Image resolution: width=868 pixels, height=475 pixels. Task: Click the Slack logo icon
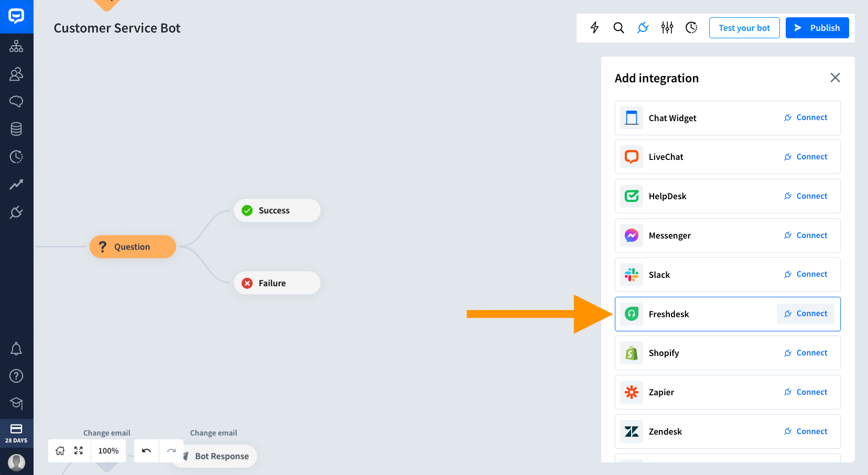[x=632, y=275]
